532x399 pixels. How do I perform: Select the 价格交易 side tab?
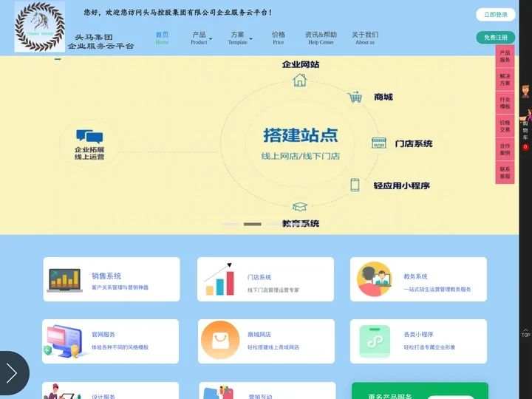[x=505, y=126]
